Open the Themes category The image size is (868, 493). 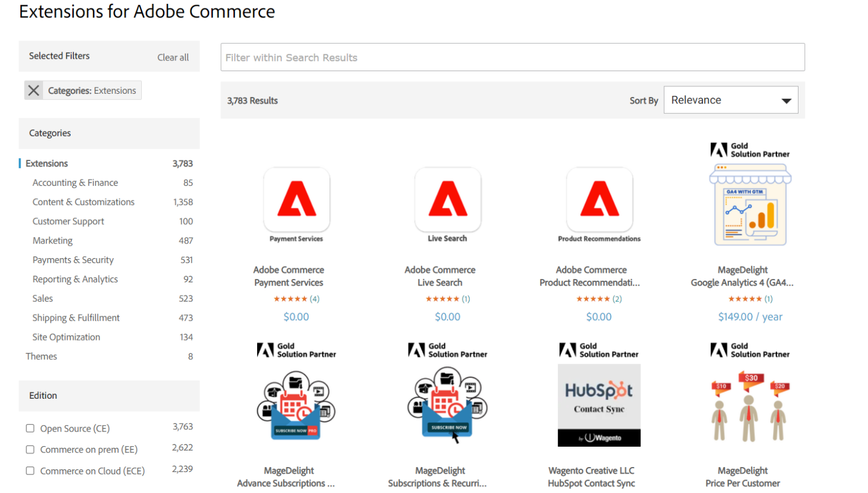pos(41,356)
